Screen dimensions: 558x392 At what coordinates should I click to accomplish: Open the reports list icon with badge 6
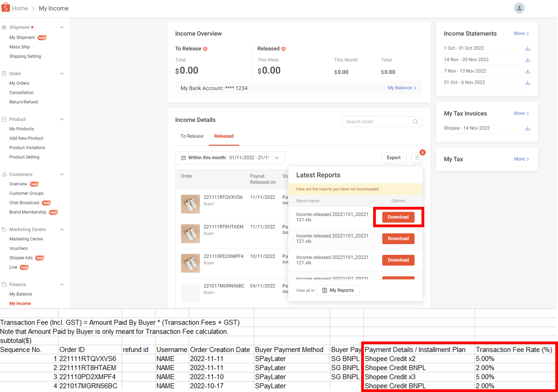click(417, 158)
